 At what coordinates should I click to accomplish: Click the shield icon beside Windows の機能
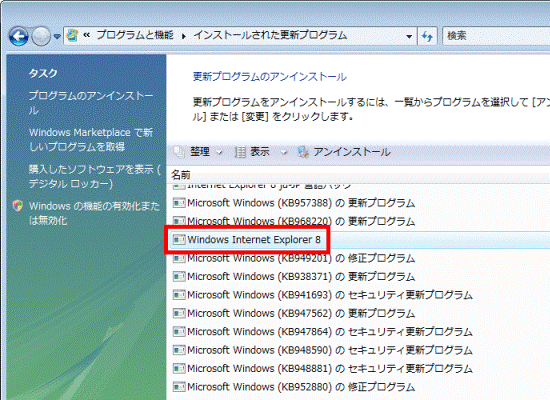pos(18,206)
